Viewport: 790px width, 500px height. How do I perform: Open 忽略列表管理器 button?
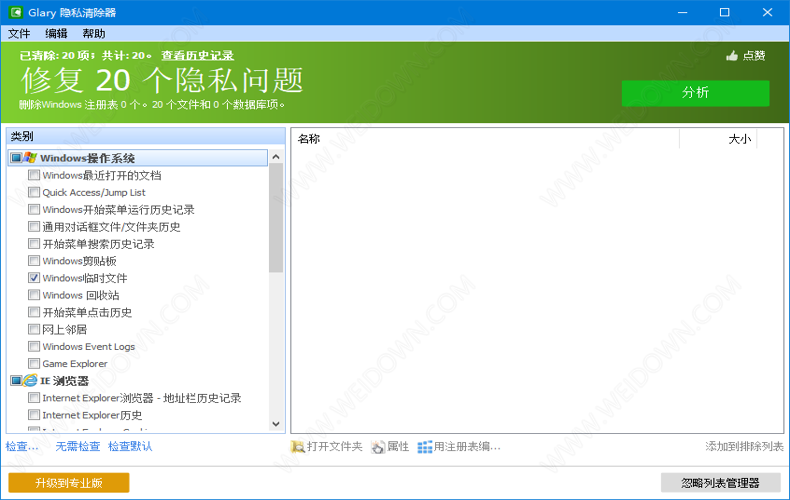coord(720,482)
